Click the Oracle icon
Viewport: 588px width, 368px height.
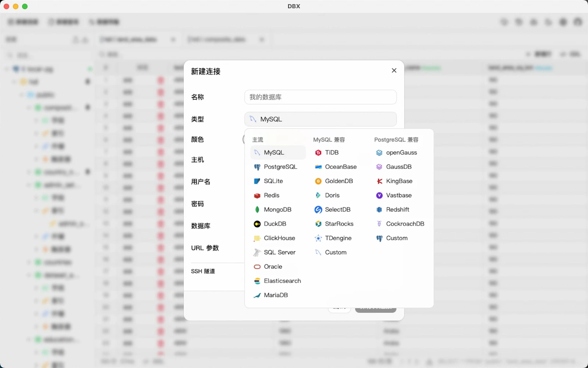pyautogui.click(x=257, y=267)
